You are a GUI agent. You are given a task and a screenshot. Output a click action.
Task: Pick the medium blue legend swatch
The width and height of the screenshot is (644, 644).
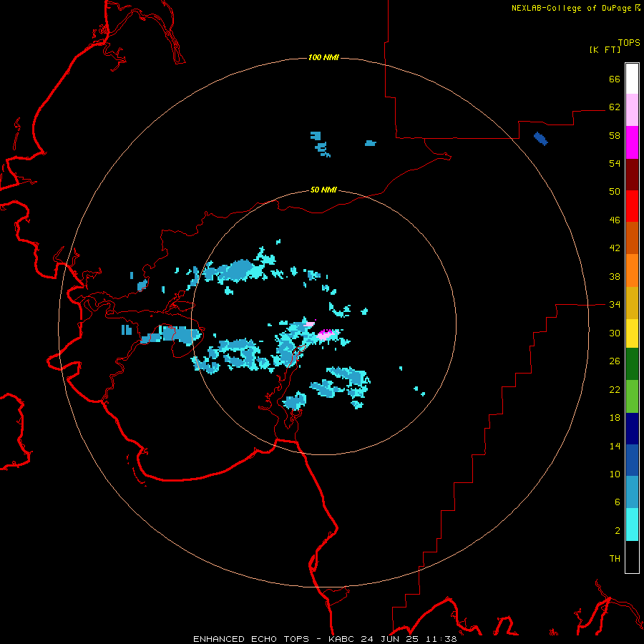pyautogui.click(x=632, y=460)
